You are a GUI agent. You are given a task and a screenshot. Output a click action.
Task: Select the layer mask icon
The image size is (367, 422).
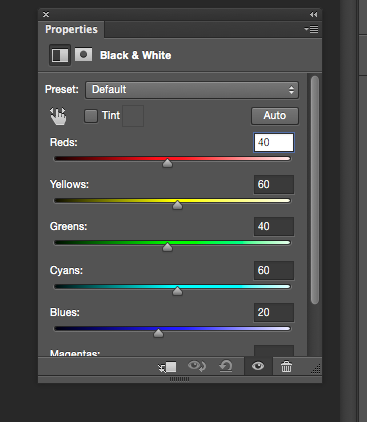(83, 55)
